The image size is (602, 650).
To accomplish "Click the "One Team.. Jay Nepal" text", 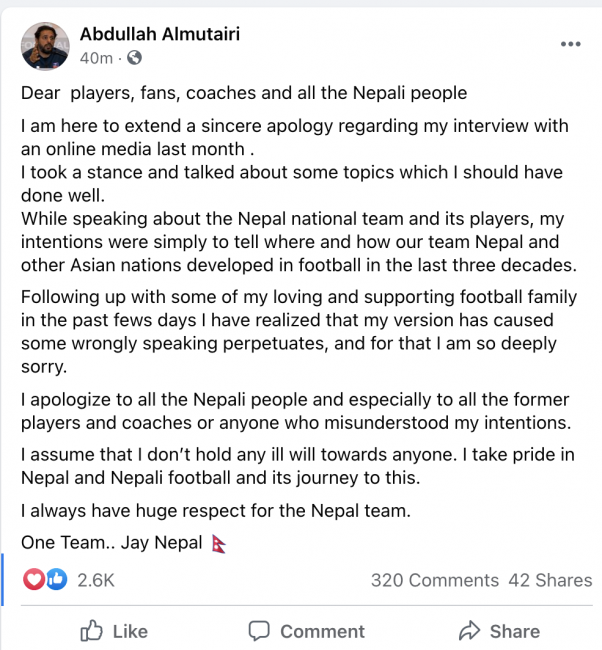I will 113,544.
